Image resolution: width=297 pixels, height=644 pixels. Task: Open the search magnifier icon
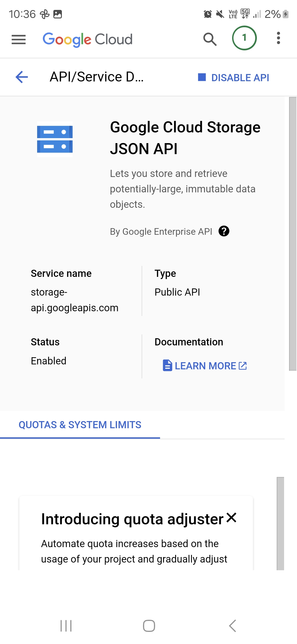[x=210, y=39]
